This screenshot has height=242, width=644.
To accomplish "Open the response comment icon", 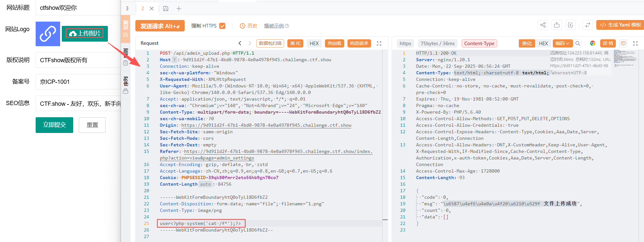I will click(623, 43).
